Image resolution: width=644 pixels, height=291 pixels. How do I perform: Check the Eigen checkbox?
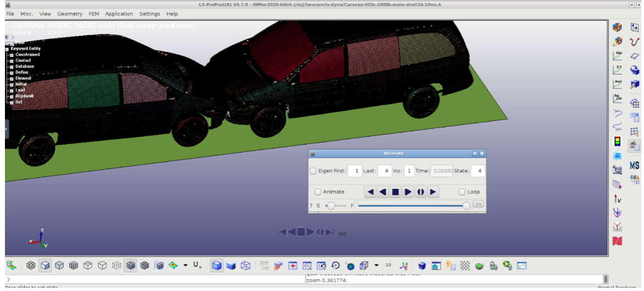pos(313,171)
